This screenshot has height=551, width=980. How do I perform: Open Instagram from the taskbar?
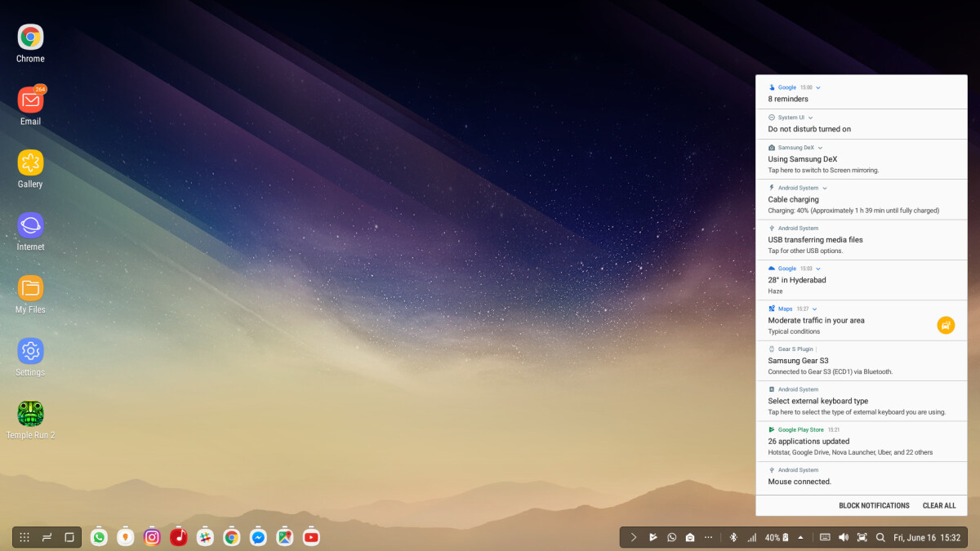[x=152, y=537]
